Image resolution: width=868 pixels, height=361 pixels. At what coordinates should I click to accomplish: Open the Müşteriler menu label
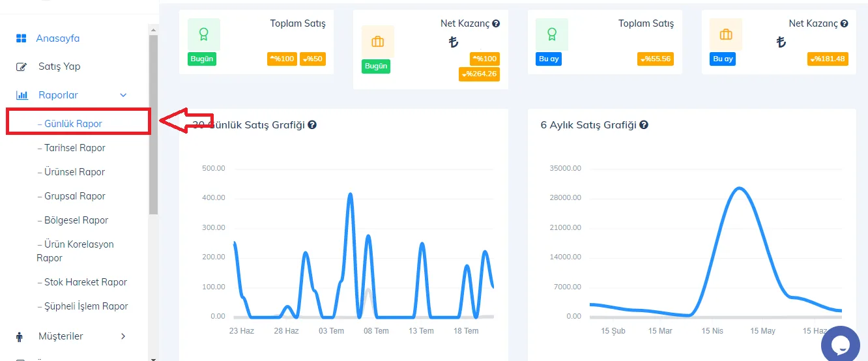(61, 336)
